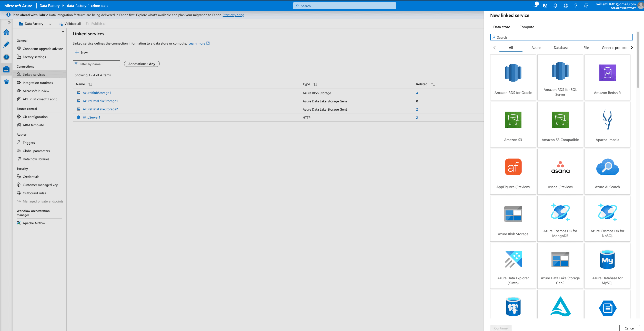The width and height of the screenshot is (644, 331).
Task: Open AzureBlobStorage1 linked service
Action: pos(97,93)
